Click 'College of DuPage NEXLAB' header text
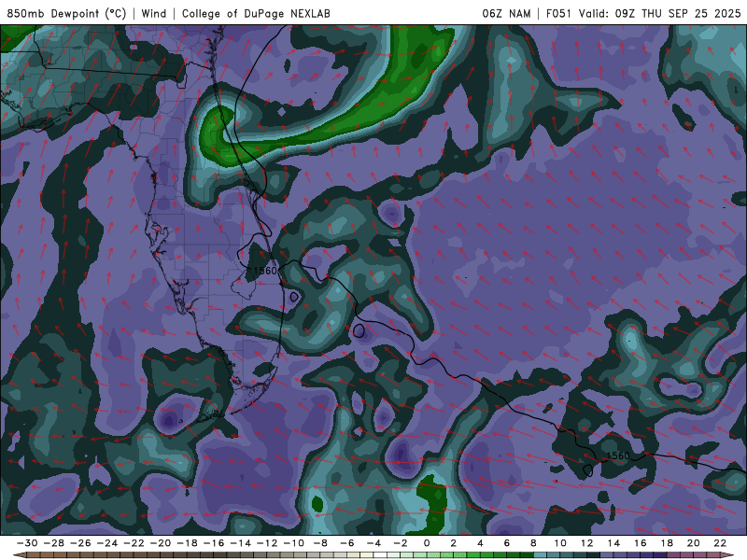 tap(256, 13)
